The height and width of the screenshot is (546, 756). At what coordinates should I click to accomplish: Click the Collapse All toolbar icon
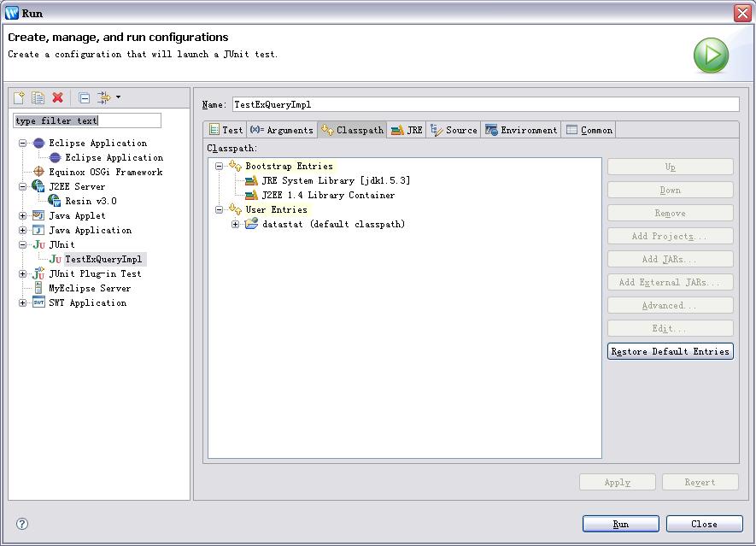tap(85, 98)
